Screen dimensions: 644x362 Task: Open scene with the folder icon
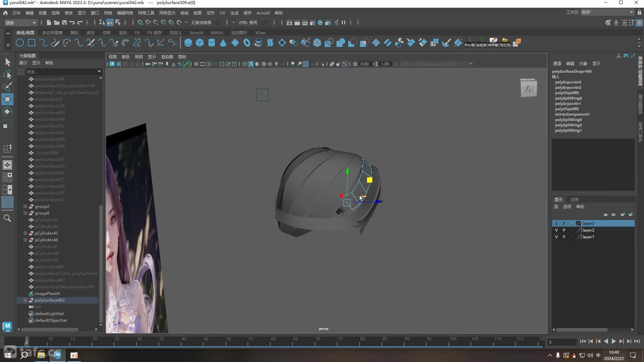coord(57,22)
